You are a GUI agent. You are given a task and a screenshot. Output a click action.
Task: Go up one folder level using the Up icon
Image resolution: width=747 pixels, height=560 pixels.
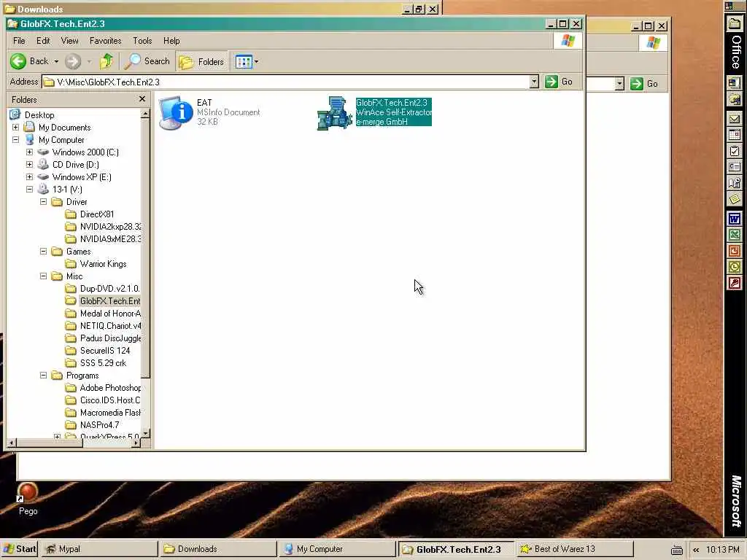click(x=107, y=61)
